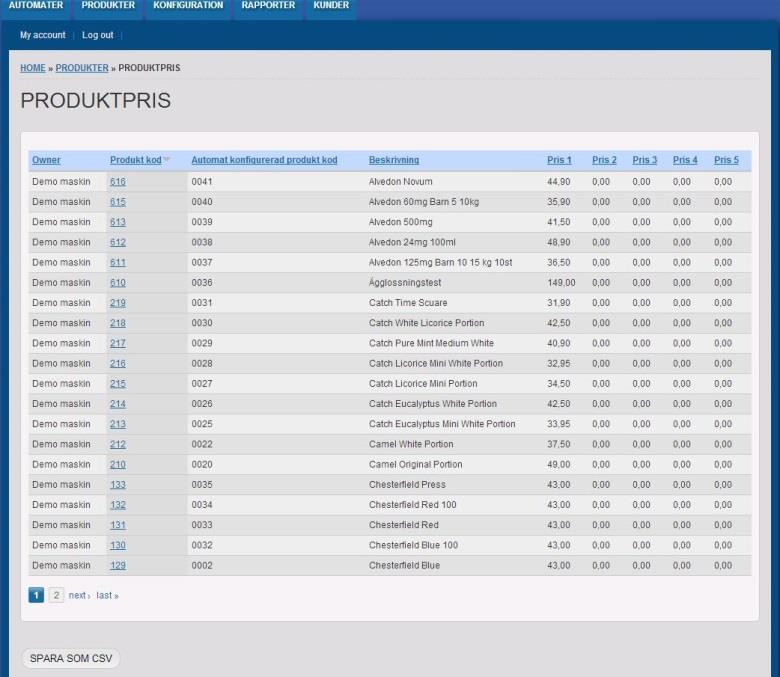Open product code 214 link

click(x=118, y=404)
